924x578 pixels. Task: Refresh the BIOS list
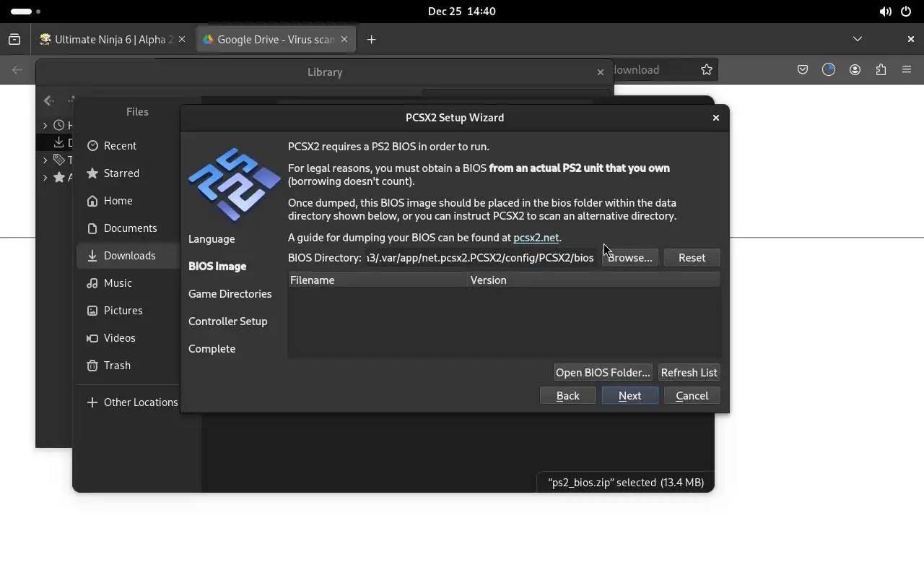pyautogui.click(x=689, y=373)
